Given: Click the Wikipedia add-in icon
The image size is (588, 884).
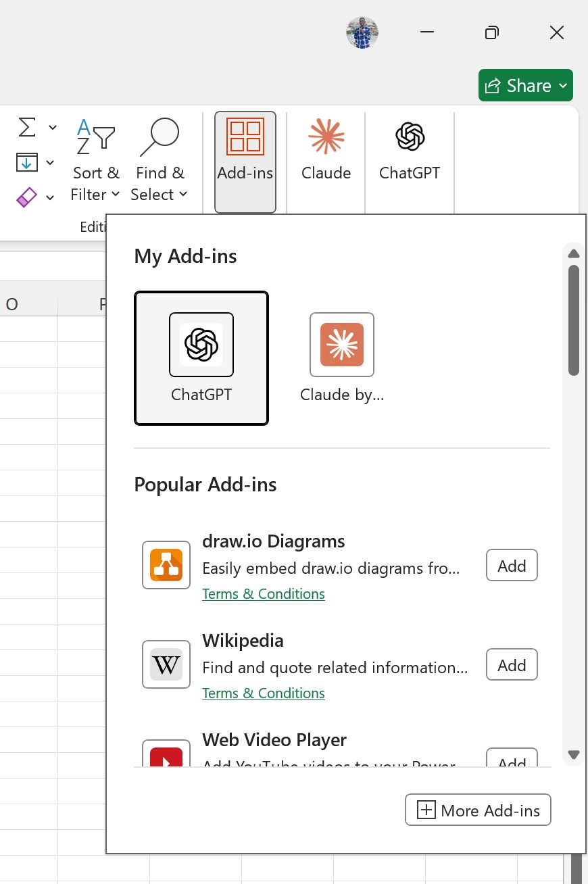Looking at the screenshot, I should click(x=166, y=664).
